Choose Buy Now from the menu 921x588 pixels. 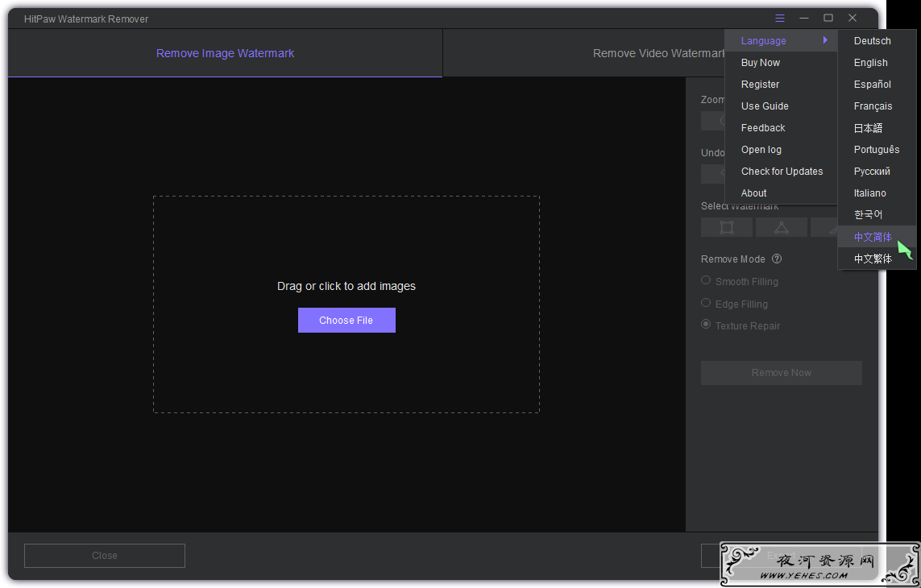[782, 62]
